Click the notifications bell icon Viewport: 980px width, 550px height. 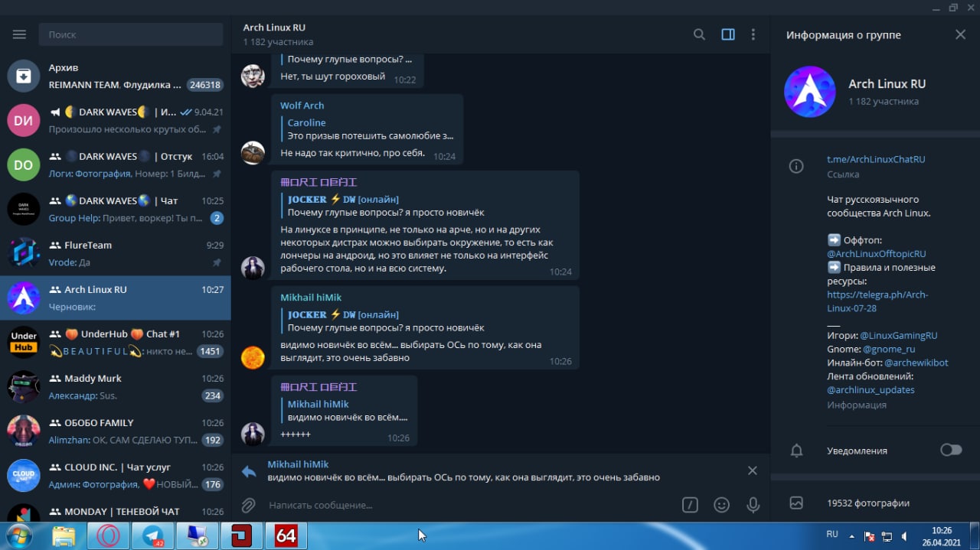coord(796,451)
